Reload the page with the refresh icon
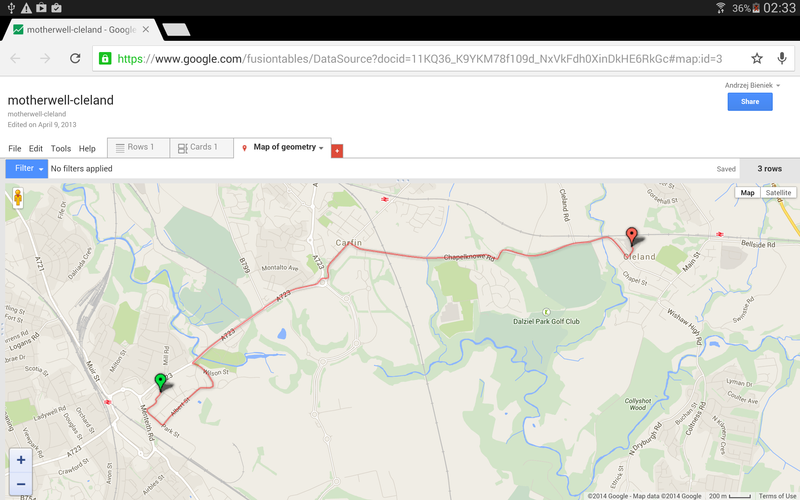Viewport: 800px width, 500px height. [x=75, y=58]
